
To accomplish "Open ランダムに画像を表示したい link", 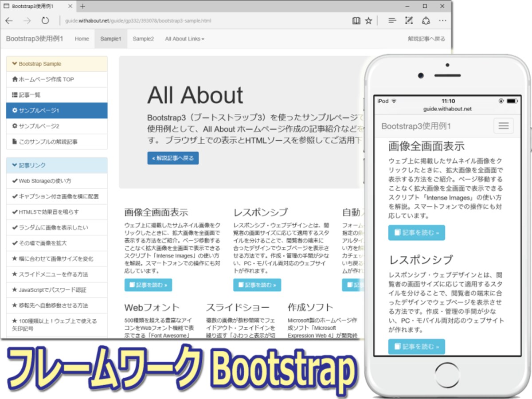I will [57, 227].
